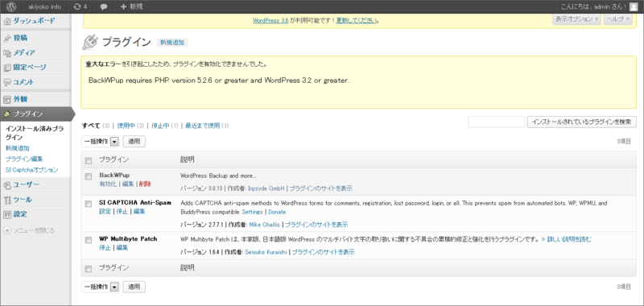Filter by 使用中 plugins

(126, 126)
